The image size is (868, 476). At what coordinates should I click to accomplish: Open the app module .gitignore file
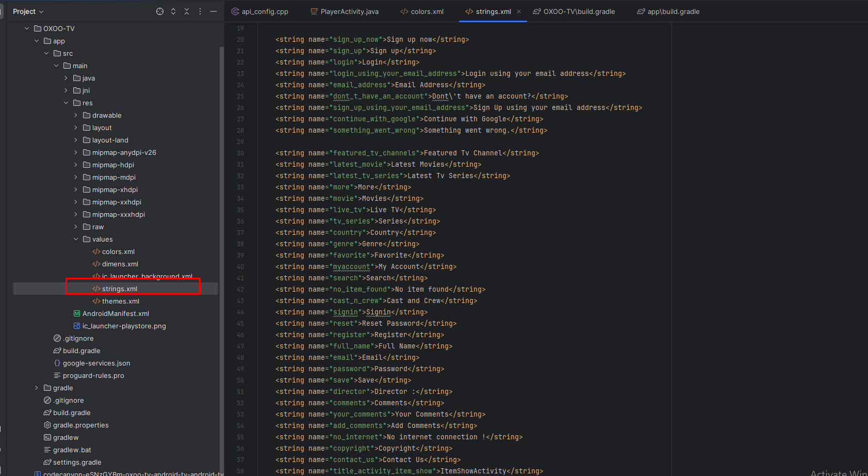[78, 338]
